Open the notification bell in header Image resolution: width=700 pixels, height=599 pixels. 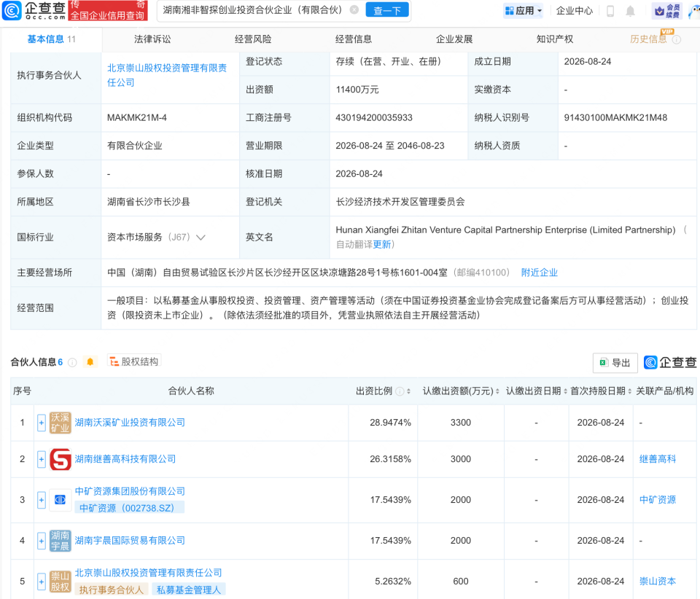(630, 11)
